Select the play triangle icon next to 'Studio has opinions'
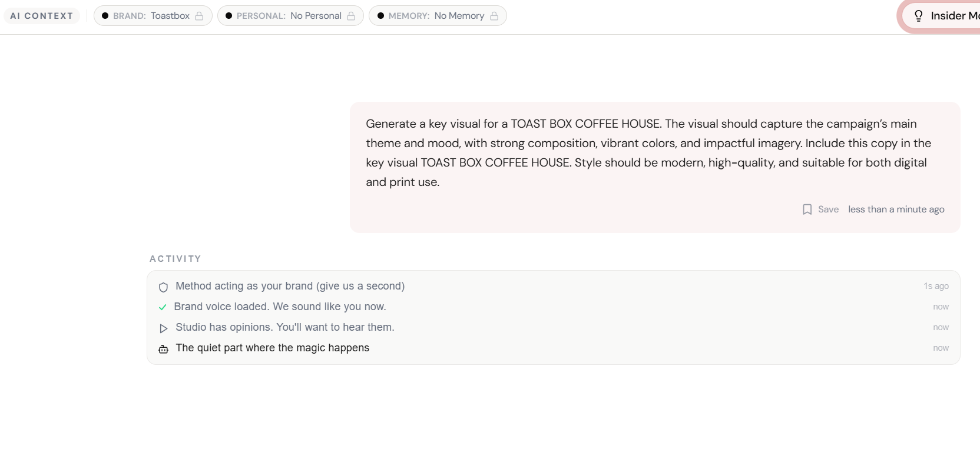 (163, 328)
